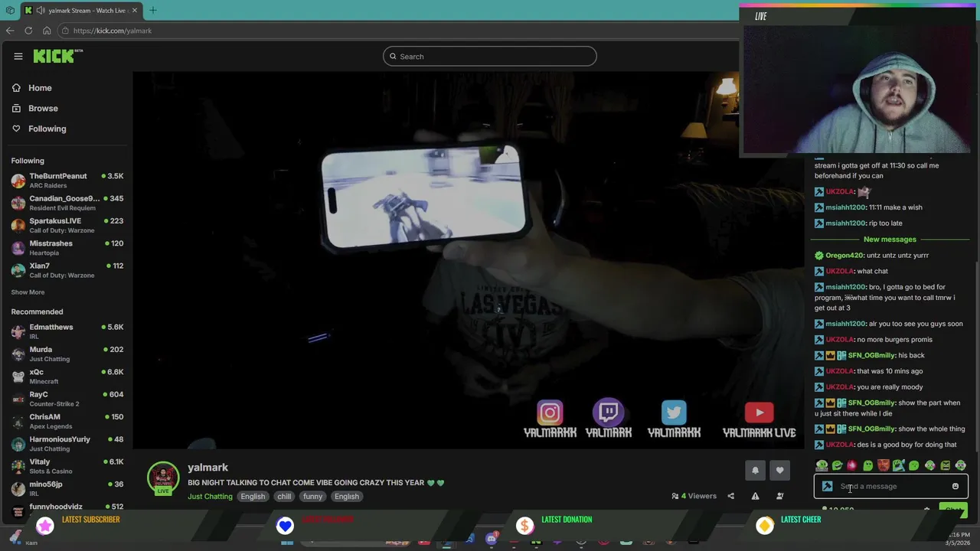
Task: Click the site info lock icon
Action: click(66, 31)
